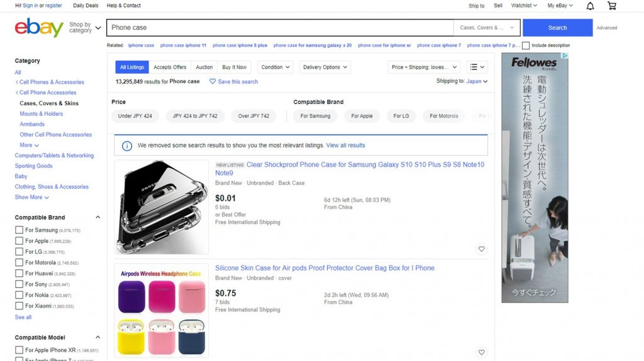This screenshot has height=361, width=644.
Task: Open the View all results link
Action: [345, 145]
